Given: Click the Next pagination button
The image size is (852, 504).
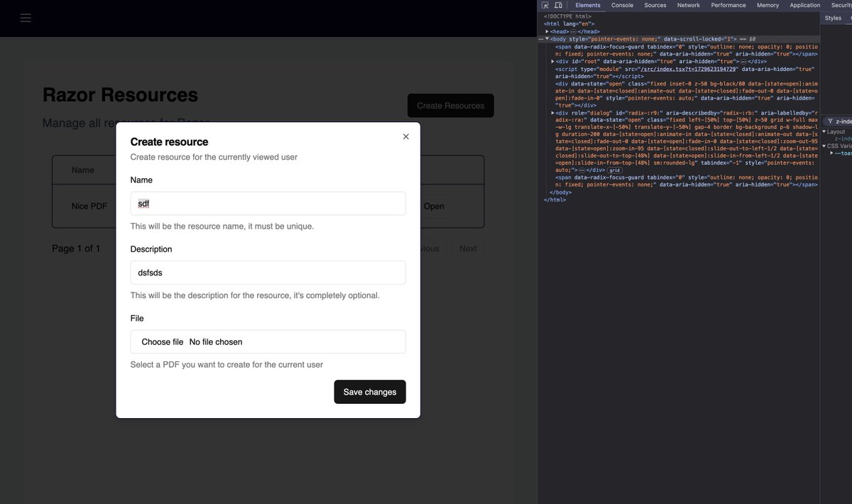Looking at the screenshot, I should tap(468, 248).
